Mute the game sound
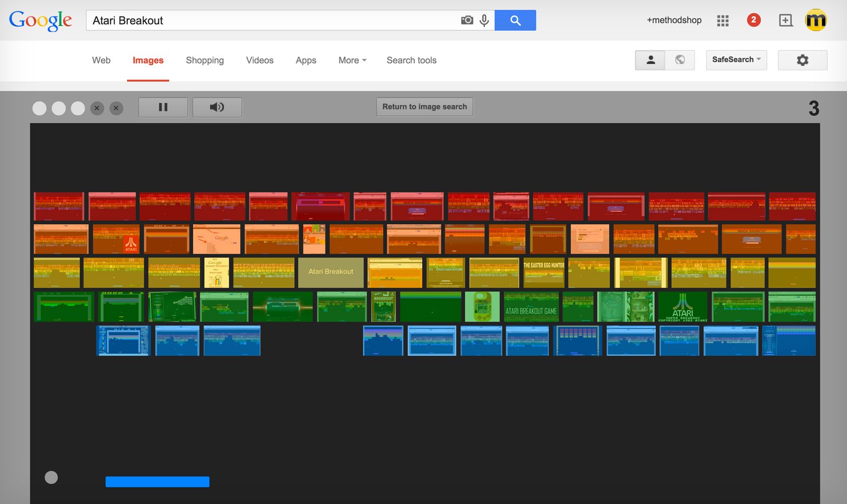Screen dimensions: 847x504 (x=217, y=107)
